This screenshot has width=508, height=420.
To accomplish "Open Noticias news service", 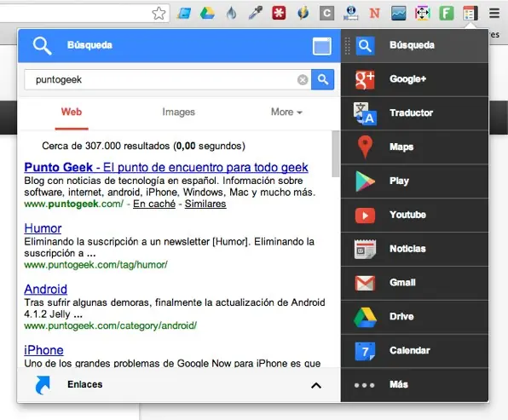I will coord(415,249).
